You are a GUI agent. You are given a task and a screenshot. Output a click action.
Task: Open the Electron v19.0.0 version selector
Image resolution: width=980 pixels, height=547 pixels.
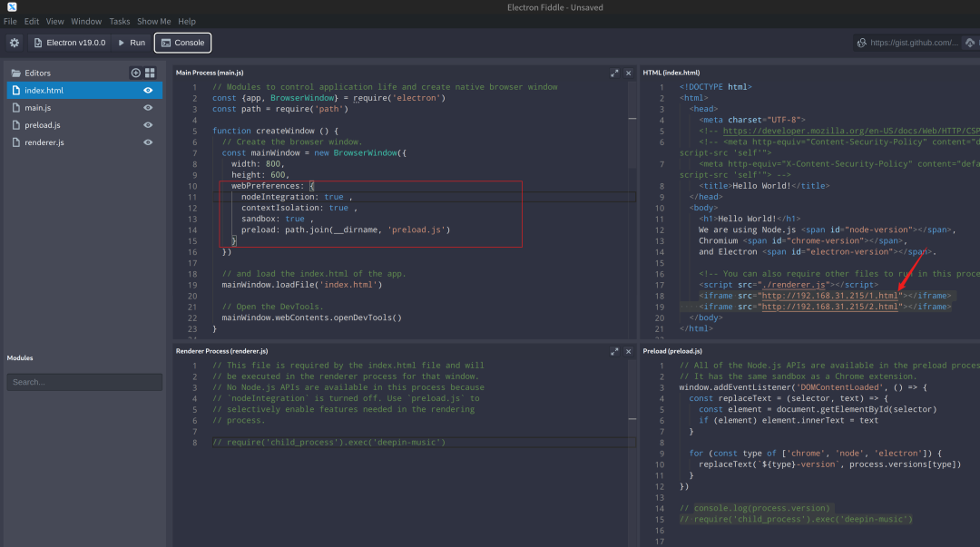[x=70, y=43]
